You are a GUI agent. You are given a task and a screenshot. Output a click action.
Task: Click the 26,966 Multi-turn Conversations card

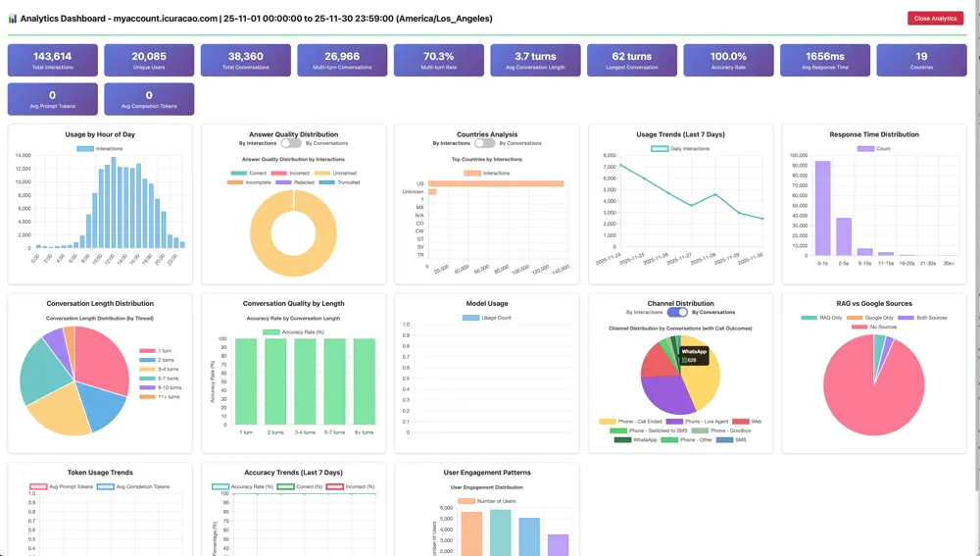(342, 60)
